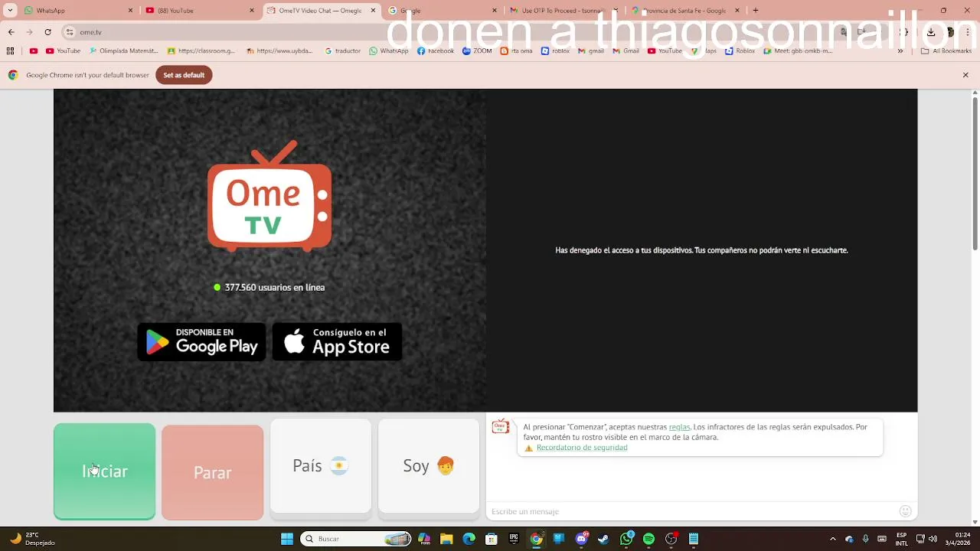
Task: Switch to the (88) YouTube tab
Action: pyautogui.click(x=199, y=11)
